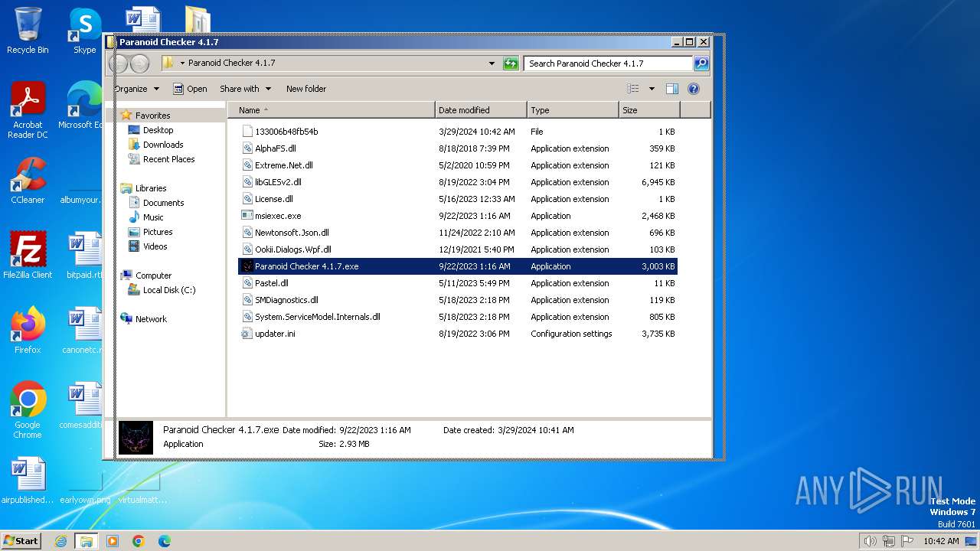The image size is (980, 551).
Task: Launch CCleaner from desktop
Action: [28, 181]
